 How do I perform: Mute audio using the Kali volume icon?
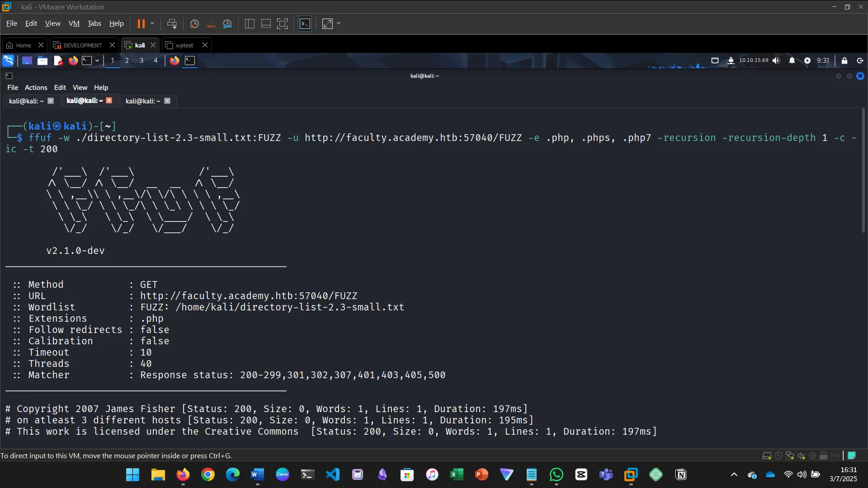[776, 61]
